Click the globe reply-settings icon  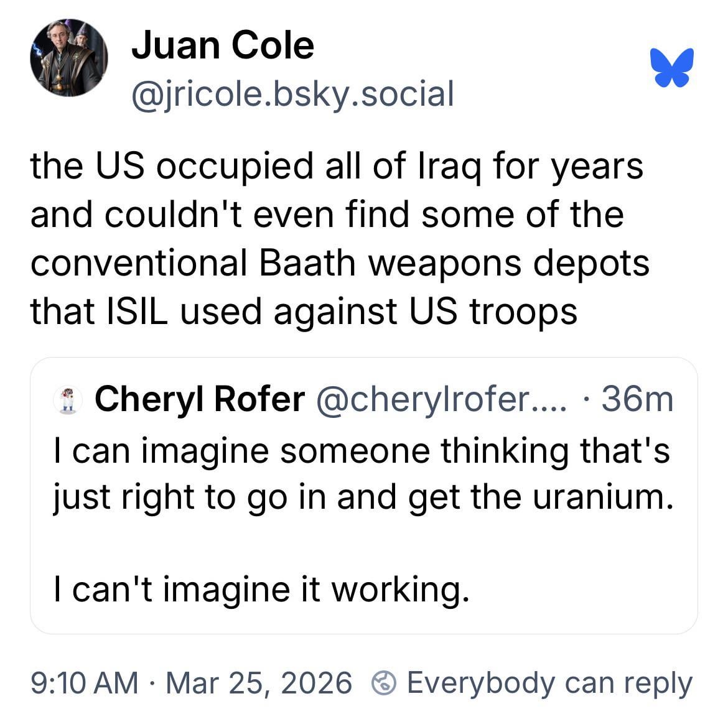[385, 683]
